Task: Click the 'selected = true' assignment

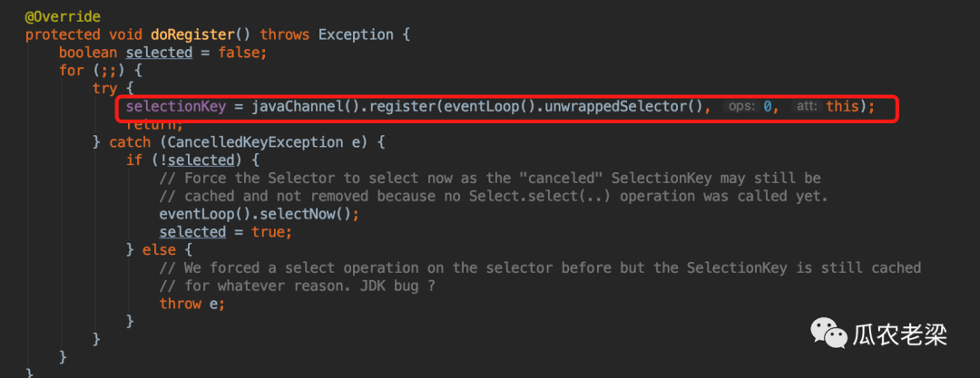Action: tap(225, 232)
